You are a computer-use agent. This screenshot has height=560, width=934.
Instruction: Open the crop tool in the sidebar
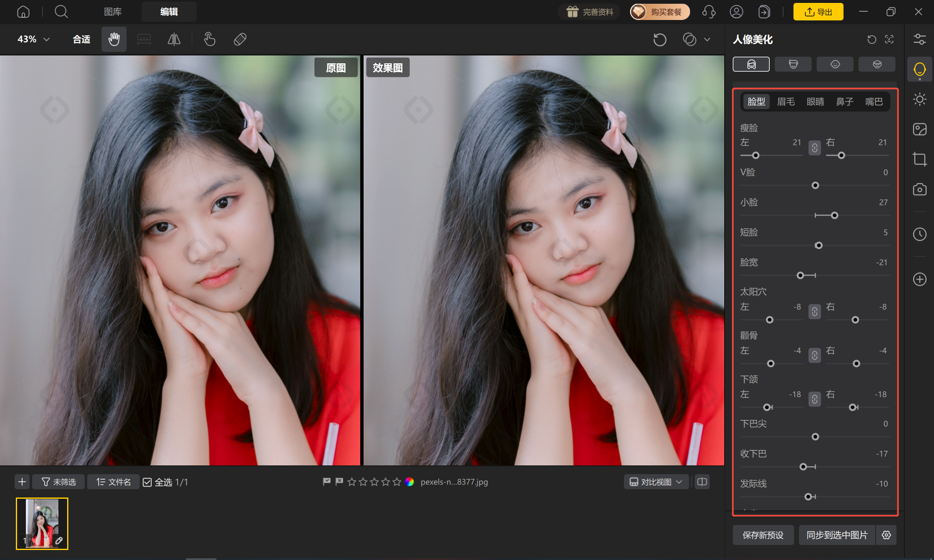[919, 159]
